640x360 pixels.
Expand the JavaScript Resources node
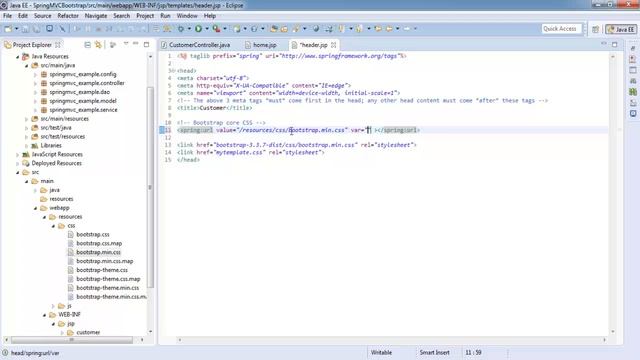(18, 155)
